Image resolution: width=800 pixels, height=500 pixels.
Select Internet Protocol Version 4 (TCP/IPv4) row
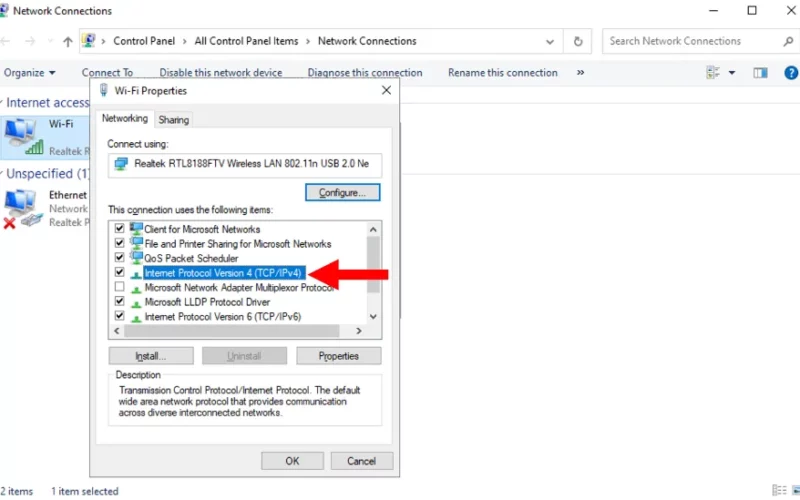point(223,273)
